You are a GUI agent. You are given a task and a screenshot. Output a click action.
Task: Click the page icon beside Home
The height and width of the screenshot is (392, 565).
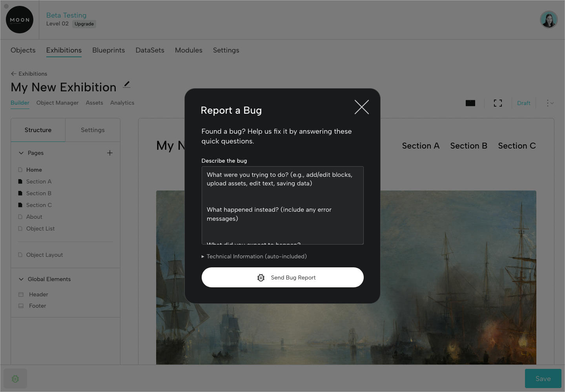coord(20,170)
